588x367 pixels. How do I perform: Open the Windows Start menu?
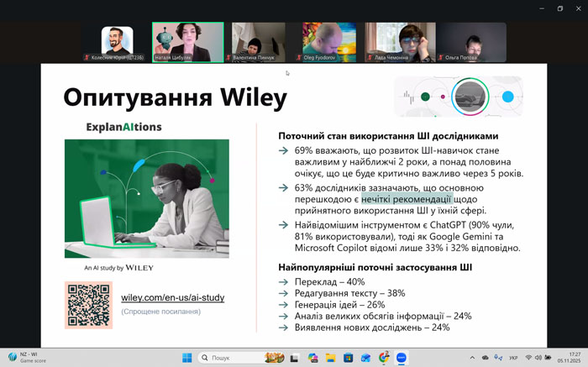(186, 358)
